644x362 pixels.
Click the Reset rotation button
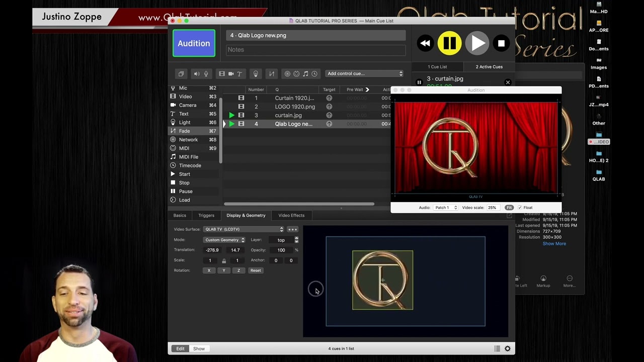256,270
